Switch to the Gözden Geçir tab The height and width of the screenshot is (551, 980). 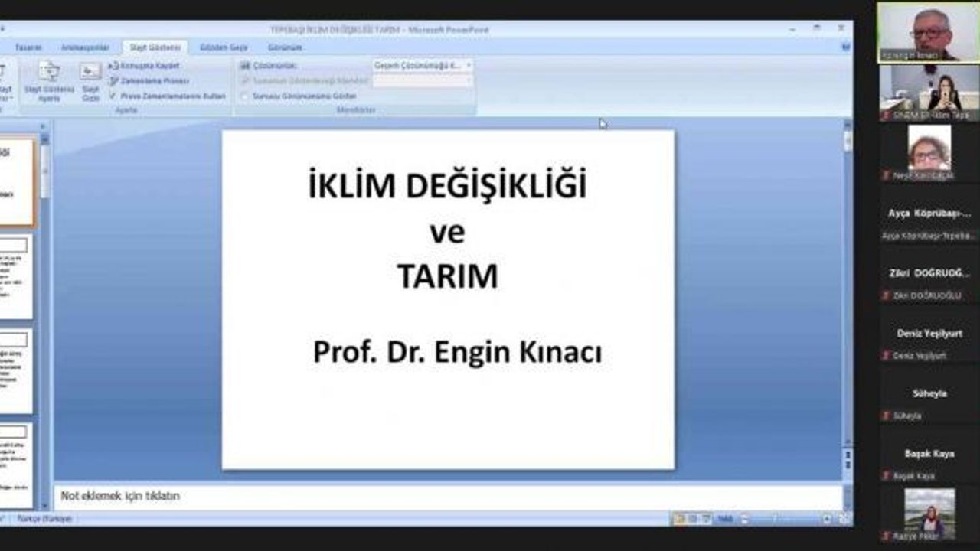(x=224, y=47)
